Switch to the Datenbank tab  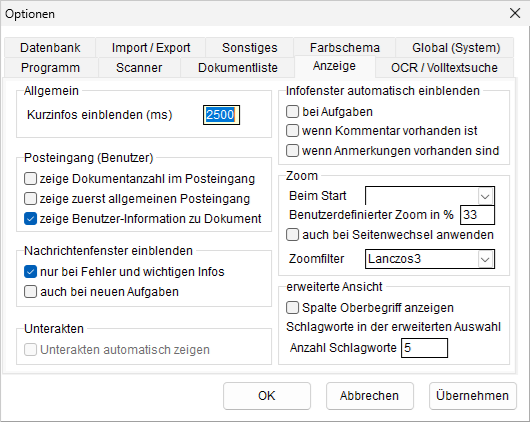50,48
